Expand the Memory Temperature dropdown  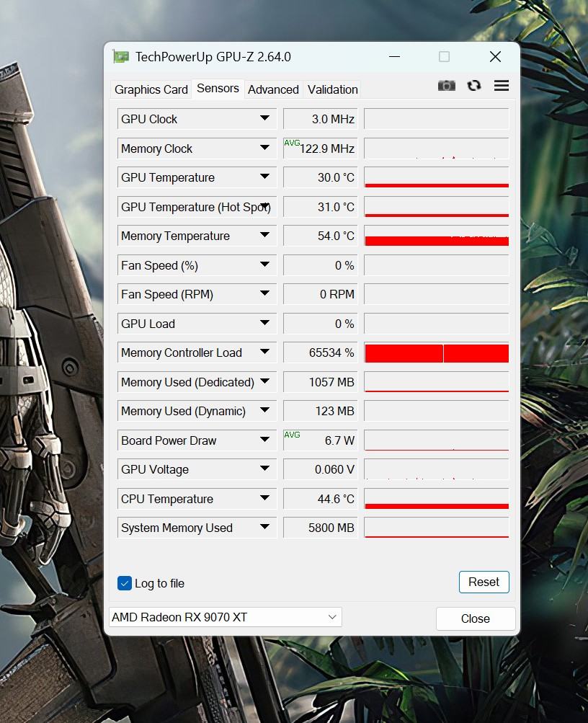tap(264, 235)
